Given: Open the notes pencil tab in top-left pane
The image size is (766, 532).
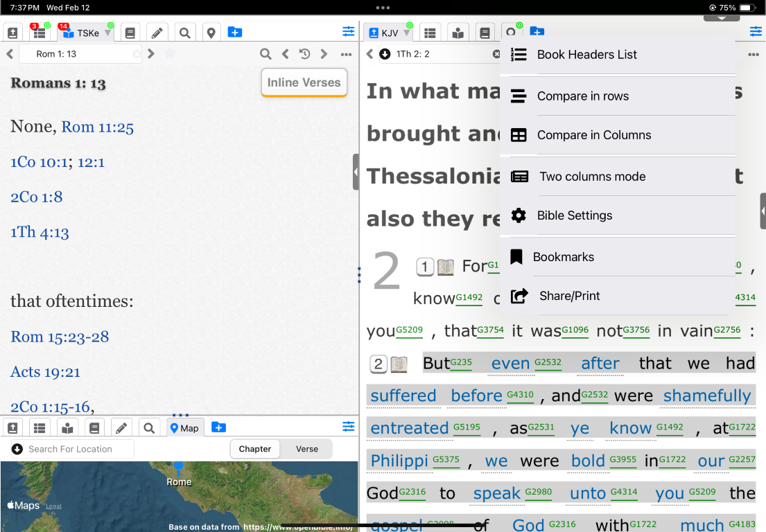Looking at the screenshot, I should [157, 33].
